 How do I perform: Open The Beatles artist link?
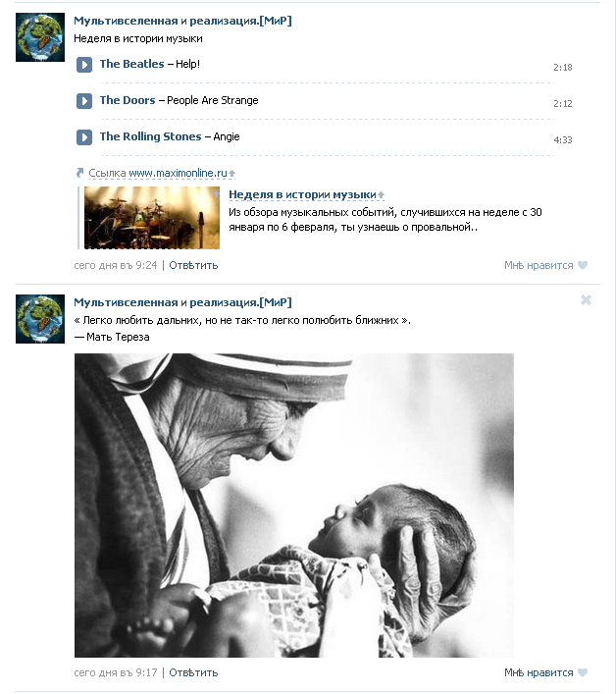[131, 64]
